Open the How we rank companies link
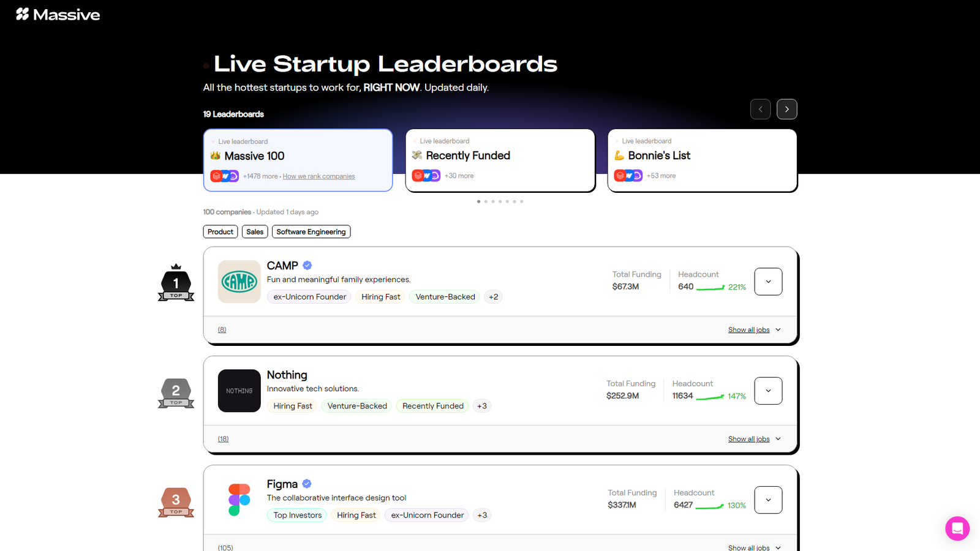980x551 pixels. [x=318, y=176]
